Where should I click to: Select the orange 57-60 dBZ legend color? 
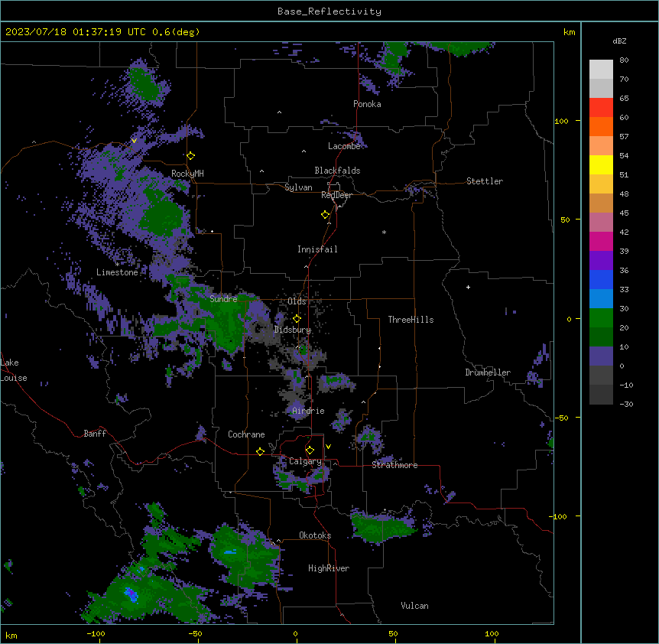(x=601, y=126)
